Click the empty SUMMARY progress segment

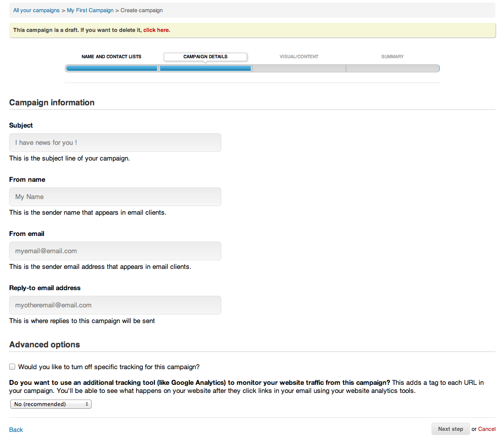click(392, 68)
